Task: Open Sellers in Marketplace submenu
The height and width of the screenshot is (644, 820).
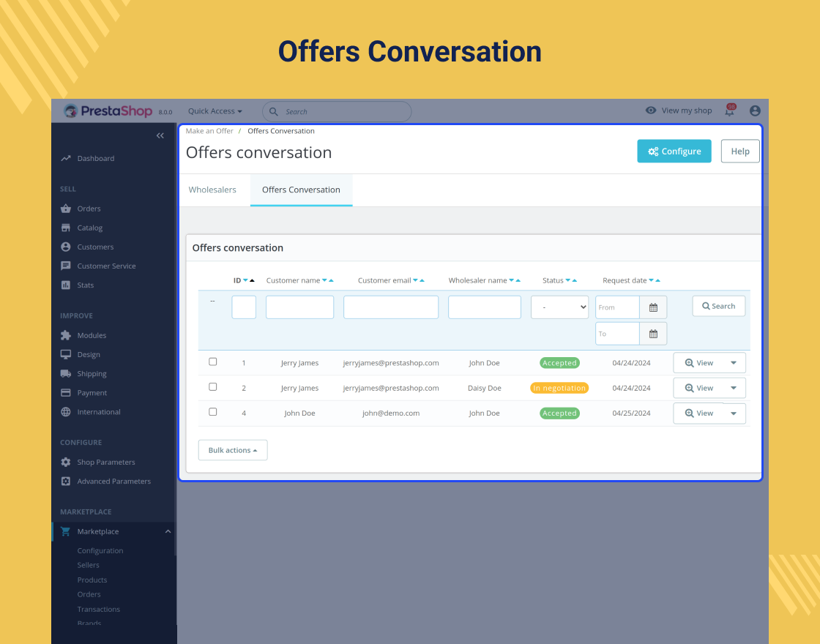Action: pyautogui.click(x=88, y=565)
